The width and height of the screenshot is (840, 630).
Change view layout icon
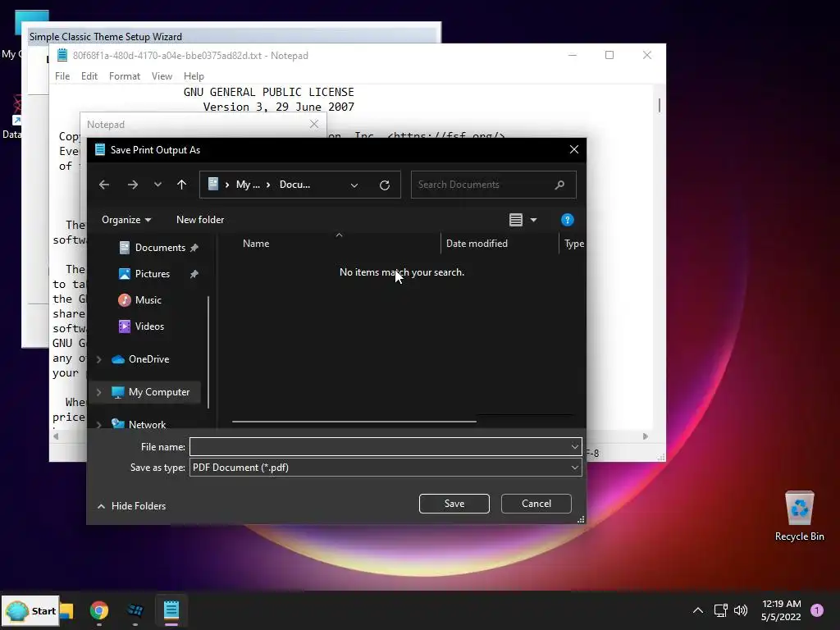click(516, 220)
